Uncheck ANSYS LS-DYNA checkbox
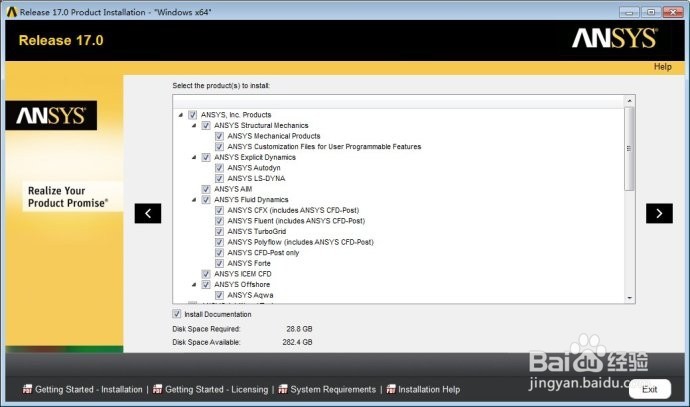690x407 pixels. point(219,178)
